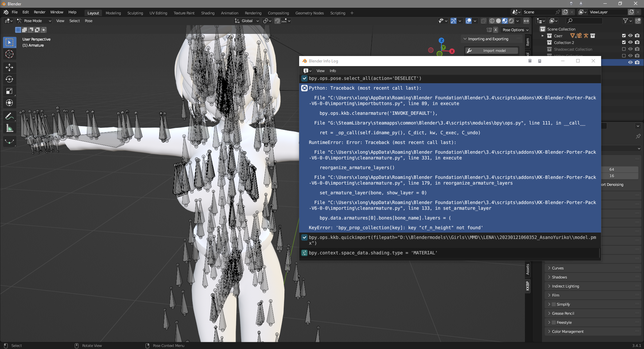
Task: Switch viewport to Material Preview shading
Action: tap(505, 20)
